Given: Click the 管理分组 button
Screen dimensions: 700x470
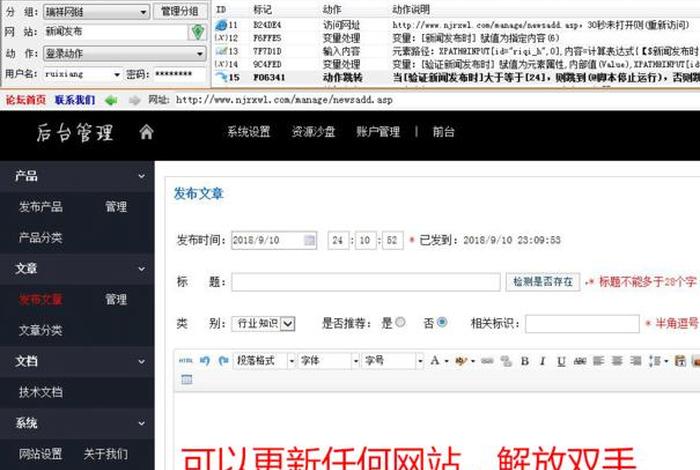Looking at the screenshot, I should [x=180, y=11].
